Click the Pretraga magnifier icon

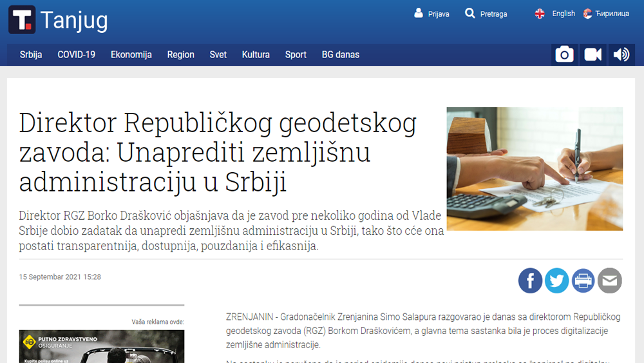tap(470, 13)
